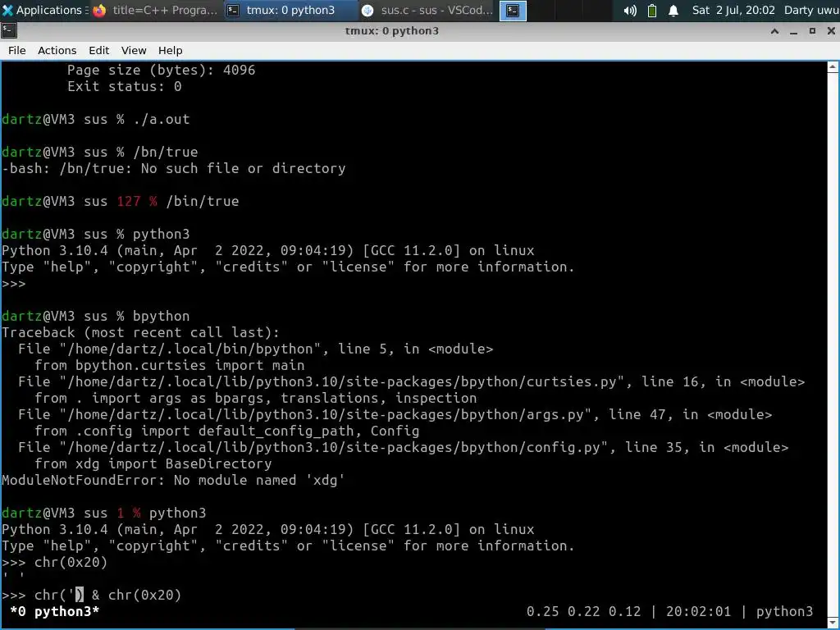Image resolution: width=840 pixels, height=630 pixels.
Task: Open the File menu
Action: pyautogui.click(x=16, y=50)
